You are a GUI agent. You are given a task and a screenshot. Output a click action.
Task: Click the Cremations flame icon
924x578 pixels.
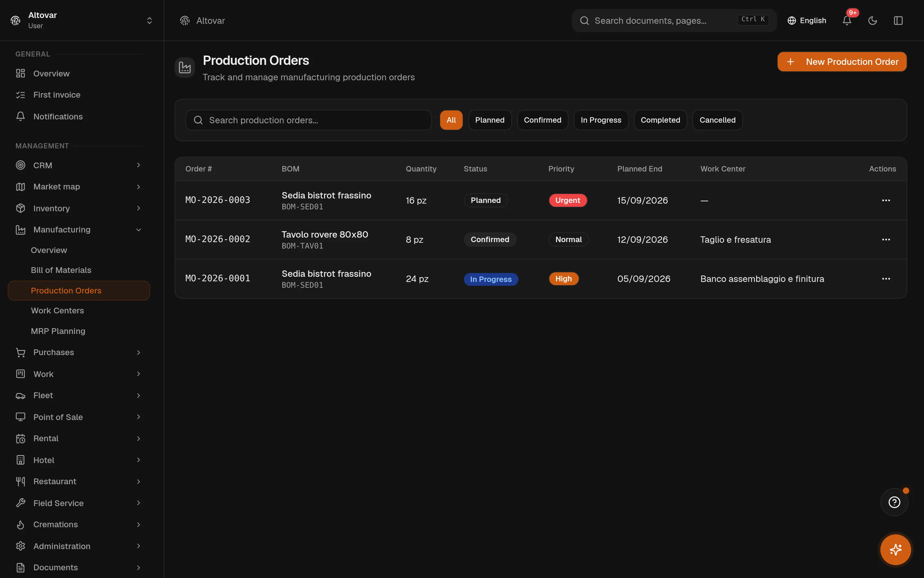pos(21,524)
